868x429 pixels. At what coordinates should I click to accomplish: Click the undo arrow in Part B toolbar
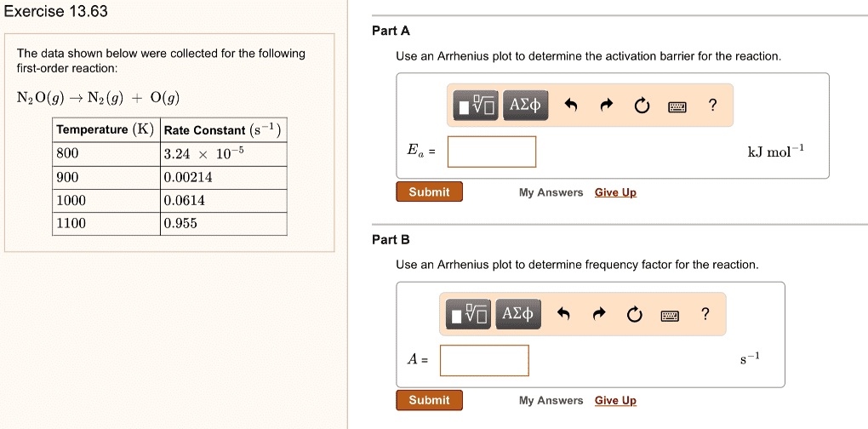[562, 315]
